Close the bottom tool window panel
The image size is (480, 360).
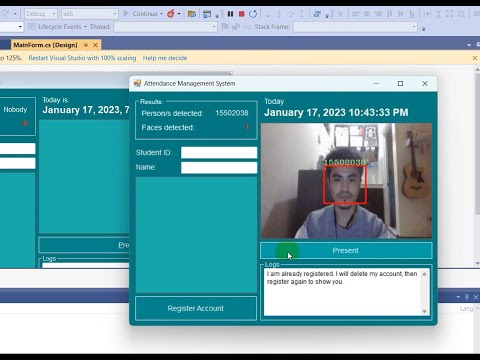[476, 297]
